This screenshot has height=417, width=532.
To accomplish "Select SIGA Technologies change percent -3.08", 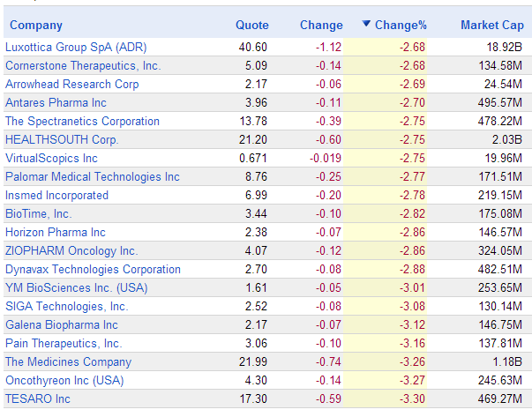I will point(412,307).
